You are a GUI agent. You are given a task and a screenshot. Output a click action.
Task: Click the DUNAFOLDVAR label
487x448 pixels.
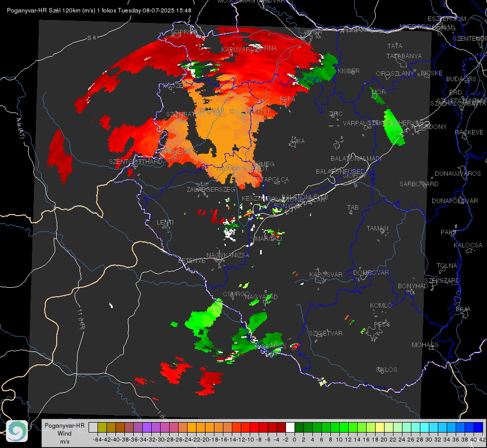tap(455, 201)
